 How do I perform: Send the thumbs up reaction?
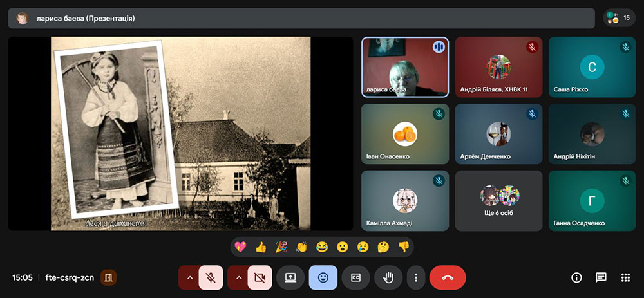[x=261, y=247]
